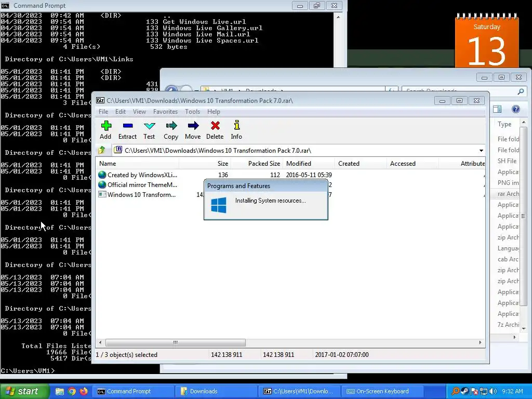532x399 pixels.
Task: Go up one folder level in 7-Zip
Action: point(101,150)
